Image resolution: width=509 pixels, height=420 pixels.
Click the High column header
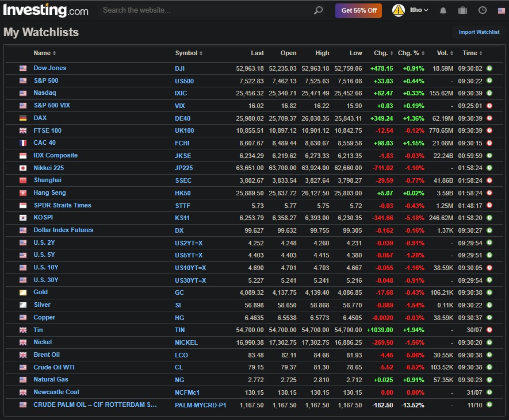[x=322, y=53]
